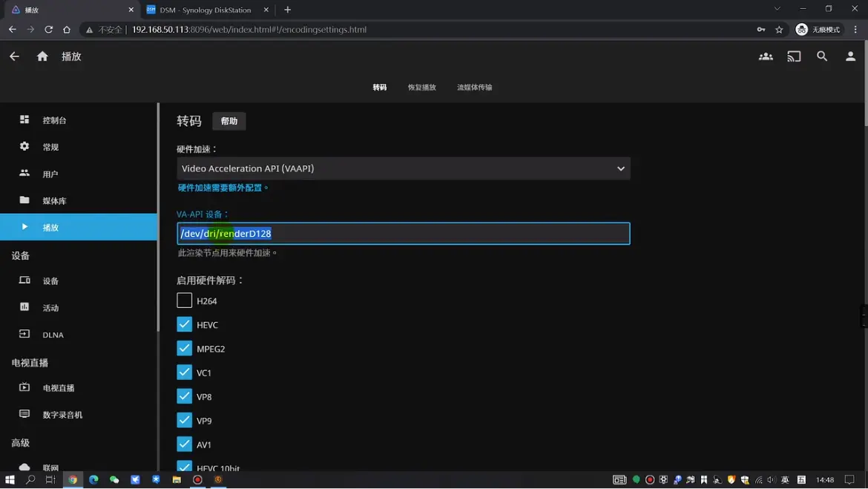Switch to the 流媒体传输 tab
Viewport: 868px width, 489px height.
pyautogui.click(x=474, y=88)
